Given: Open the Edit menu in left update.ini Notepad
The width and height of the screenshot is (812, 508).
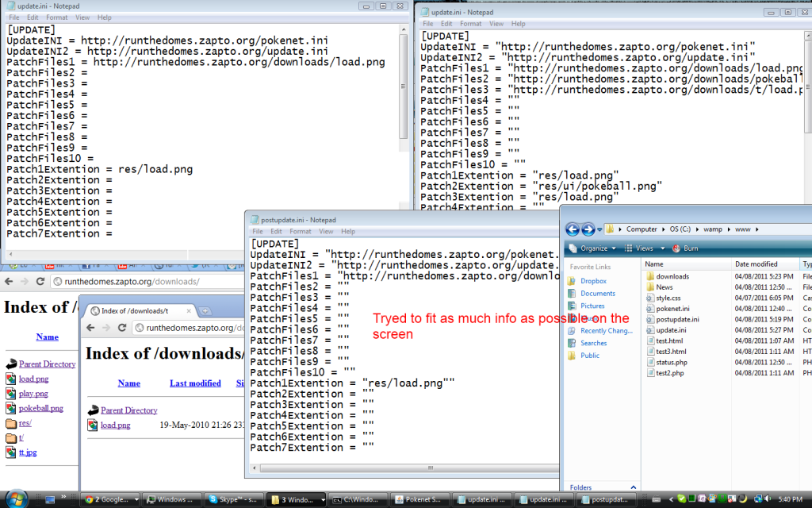Looking at the screenshot, I should [x=33, y=17].
